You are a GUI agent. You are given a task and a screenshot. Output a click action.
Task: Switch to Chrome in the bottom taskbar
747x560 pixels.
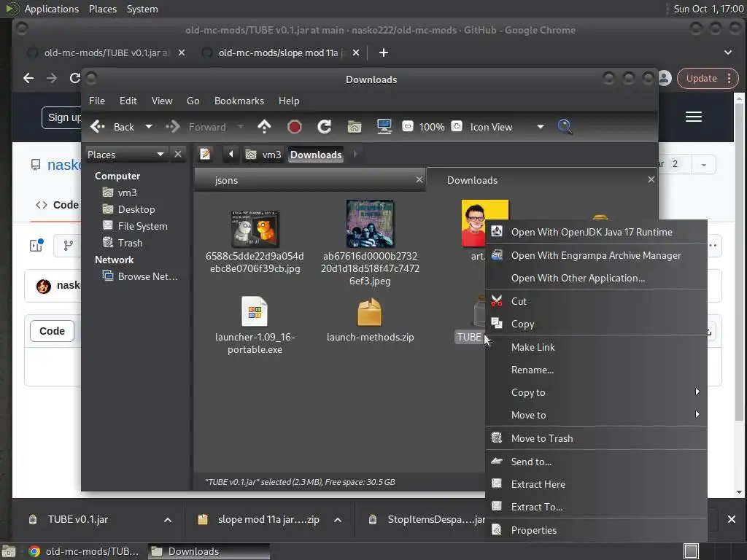click(84, 551)
